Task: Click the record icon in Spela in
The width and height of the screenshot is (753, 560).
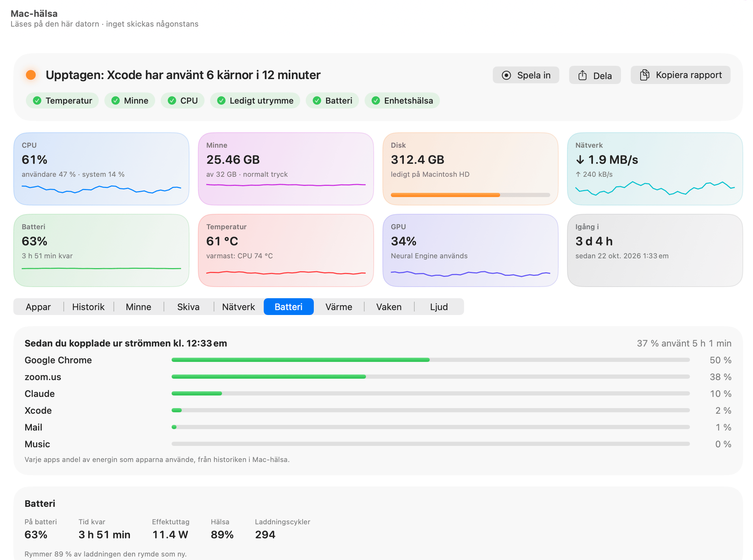Action: coord(506,75)
